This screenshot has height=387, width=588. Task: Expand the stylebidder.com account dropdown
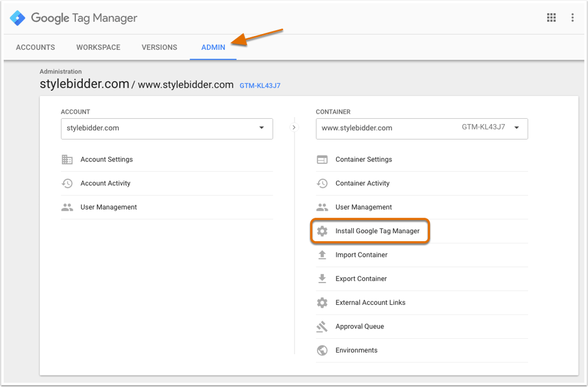pos(167,129)
